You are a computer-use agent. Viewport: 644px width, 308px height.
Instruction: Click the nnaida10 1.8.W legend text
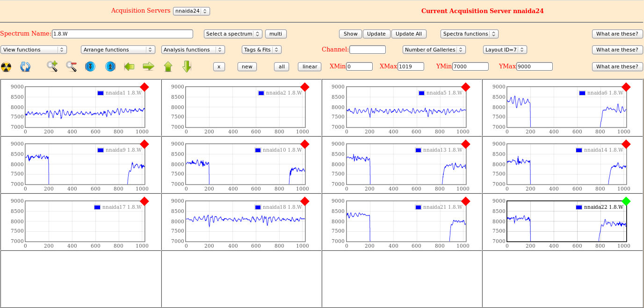pyautogui.click(x=282, y=150)
